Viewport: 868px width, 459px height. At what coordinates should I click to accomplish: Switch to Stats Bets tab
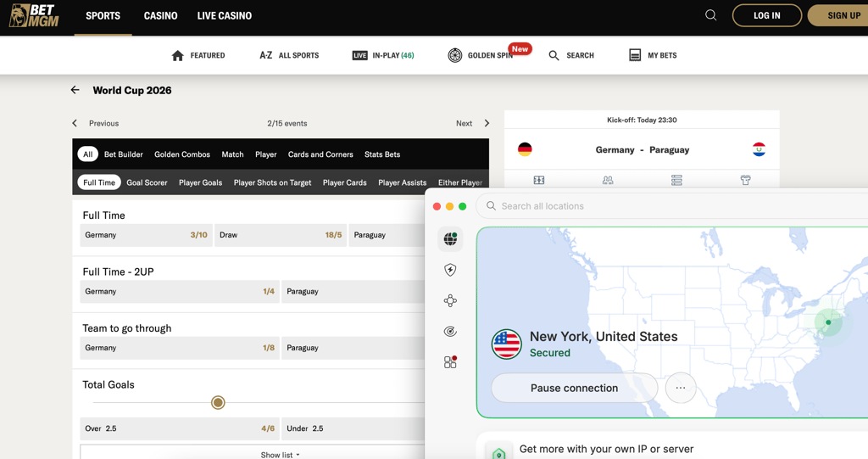pyautogui.click(x=382, y=154)
